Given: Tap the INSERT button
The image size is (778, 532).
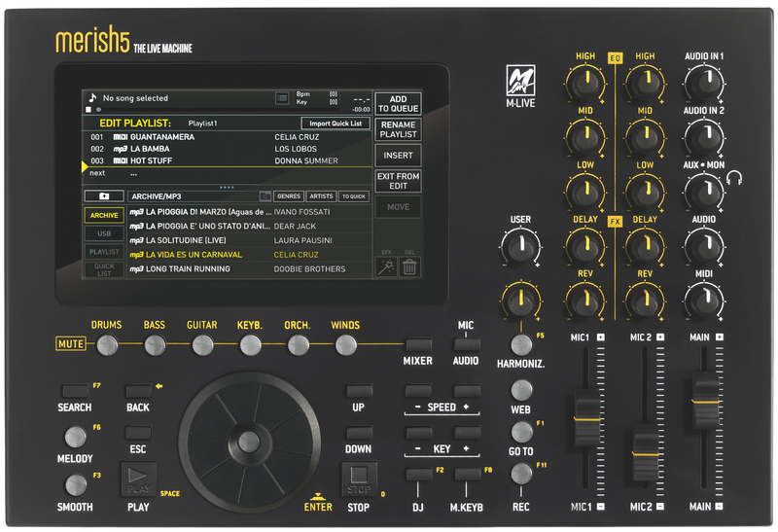Looking at the screenshot, I should [x=399, y=156].
